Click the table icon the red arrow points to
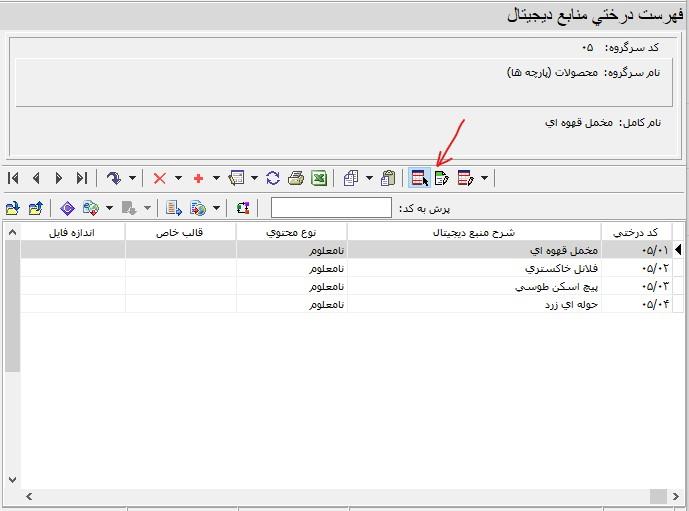 tap(419, 178)
